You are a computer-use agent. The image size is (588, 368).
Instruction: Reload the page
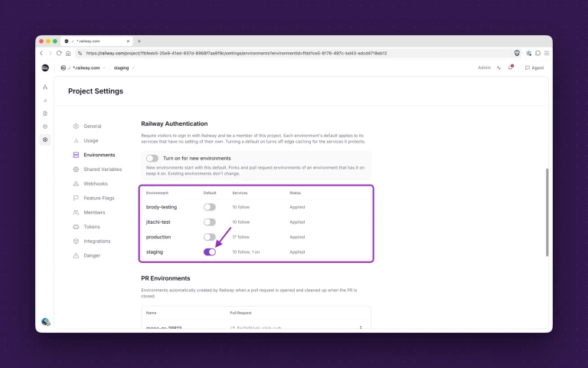59,54
